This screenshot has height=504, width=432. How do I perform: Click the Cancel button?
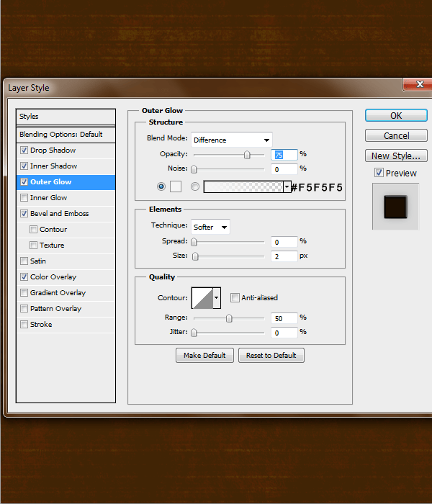point(396,135)
